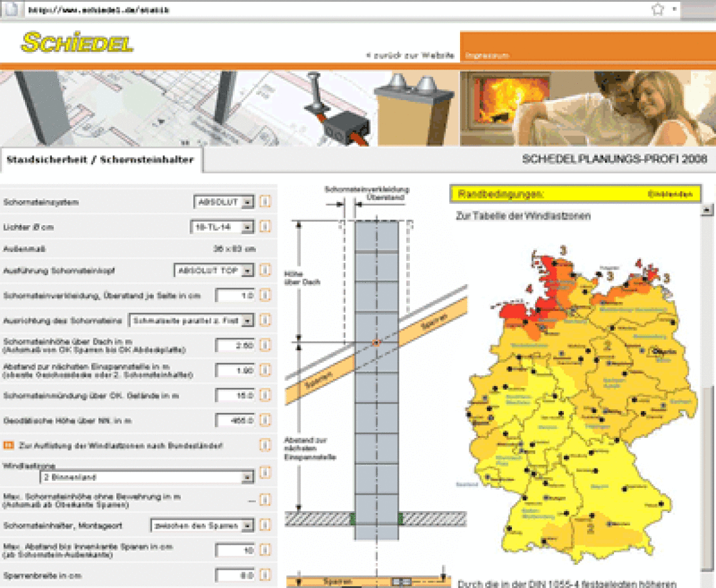The image size is (716, 588).
Task: Click the browser address bar URL
Action: point(99,9)
